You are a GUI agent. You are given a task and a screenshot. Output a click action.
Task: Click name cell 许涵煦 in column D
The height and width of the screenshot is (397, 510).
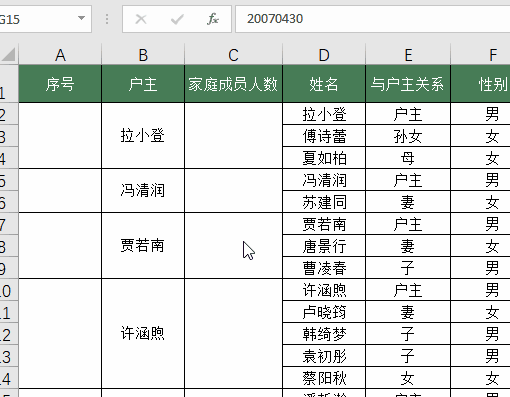(x=324, y=290)
